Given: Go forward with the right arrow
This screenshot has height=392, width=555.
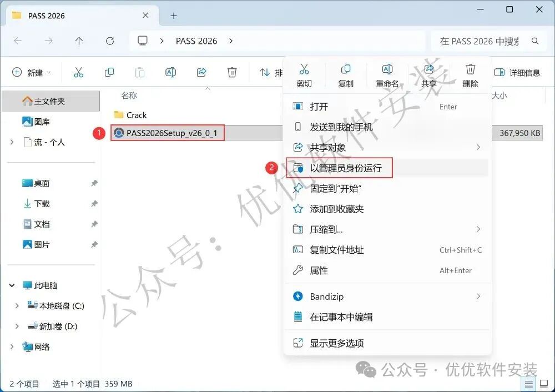Looking at the screenshot, I should tap(48, 41).
